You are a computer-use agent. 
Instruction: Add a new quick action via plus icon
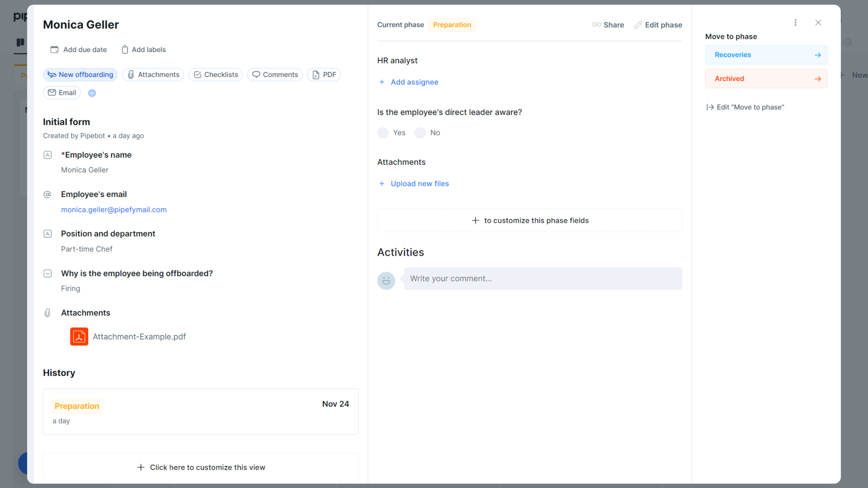[x=92, y=93]
